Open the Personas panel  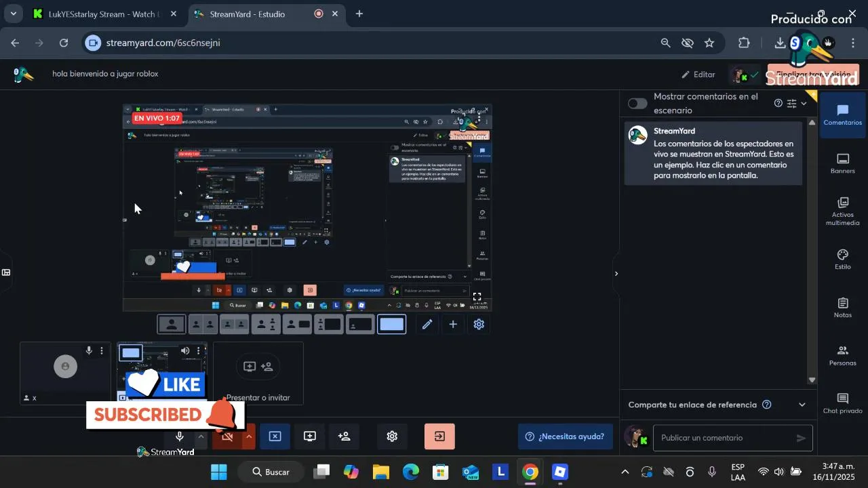(x=842, y=356)
